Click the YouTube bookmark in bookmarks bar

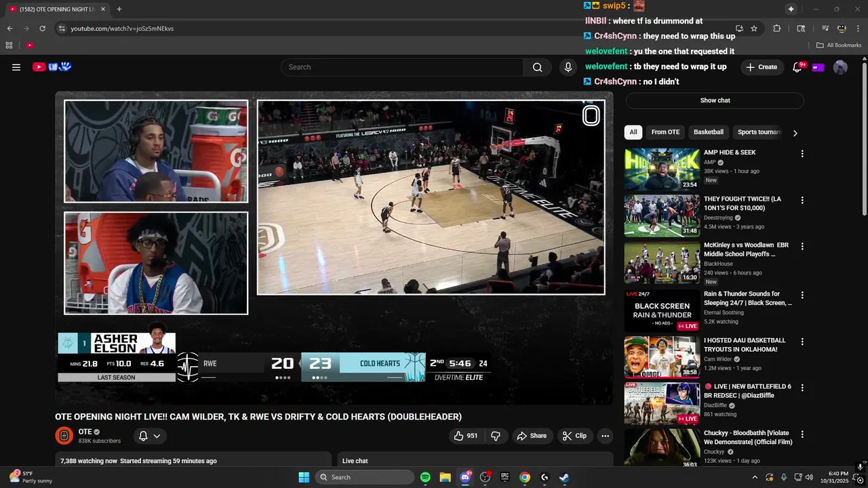click(x=30, y=45)
